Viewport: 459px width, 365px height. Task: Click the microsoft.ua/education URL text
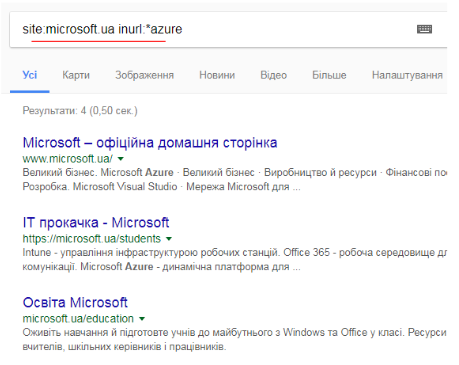[78, 319]
